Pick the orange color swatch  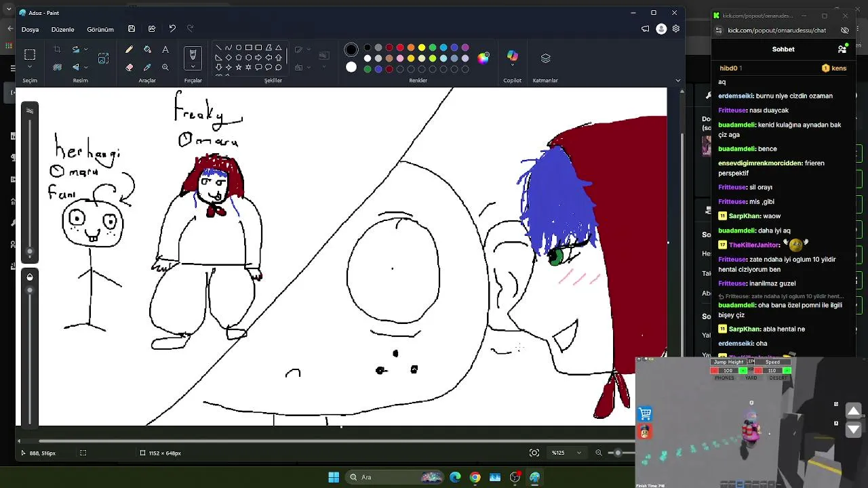click(x=411, y=47)
